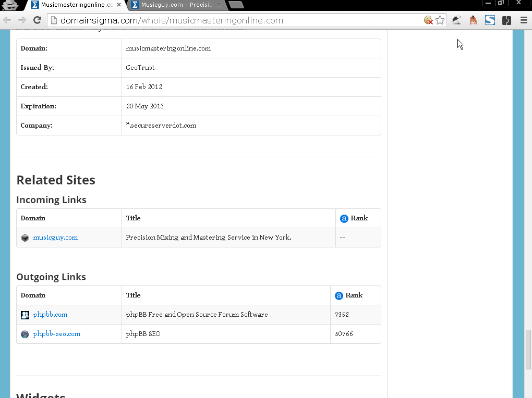Open a new tab
Screen dimensions: 532x398
coord(236,5)
